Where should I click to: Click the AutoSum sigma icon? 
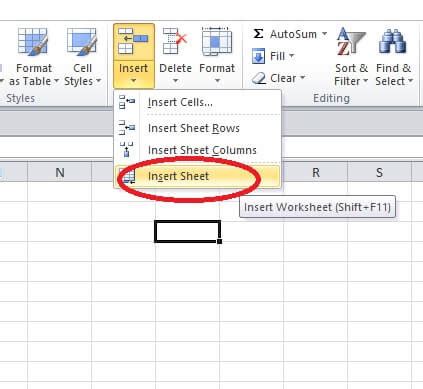pyautogui.click(x=258, y=34)
